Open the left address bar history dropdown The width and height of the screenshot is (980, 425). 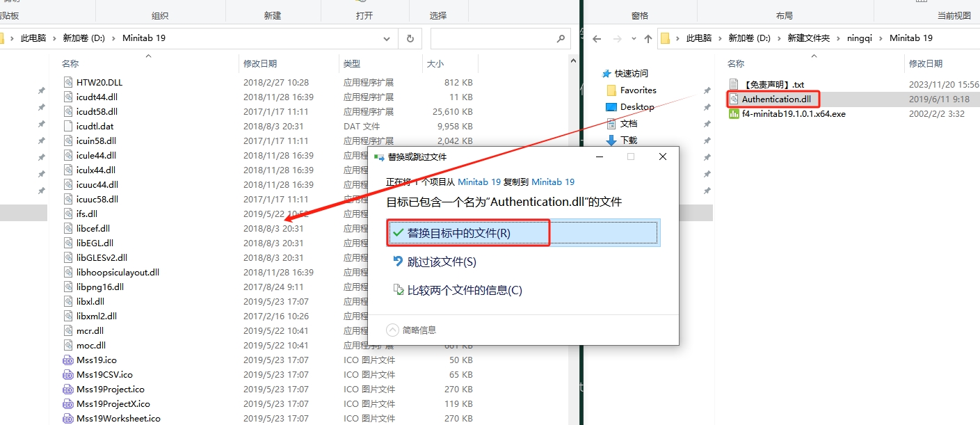coord(387,38)
